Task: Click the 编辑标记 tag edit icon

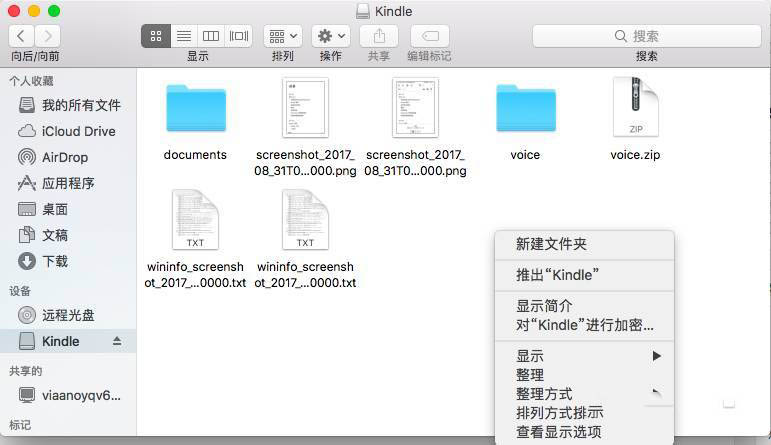Action: 428,36
